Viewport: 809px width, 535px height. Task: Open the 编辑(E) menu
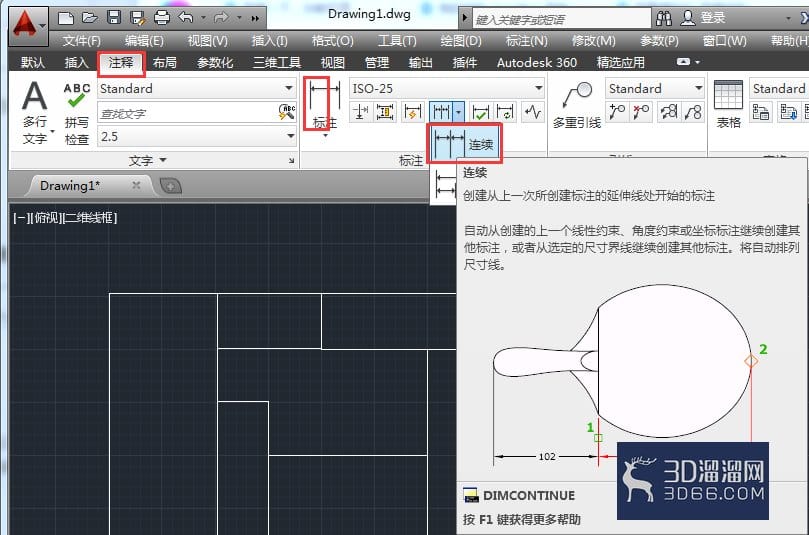pos(144,40)
